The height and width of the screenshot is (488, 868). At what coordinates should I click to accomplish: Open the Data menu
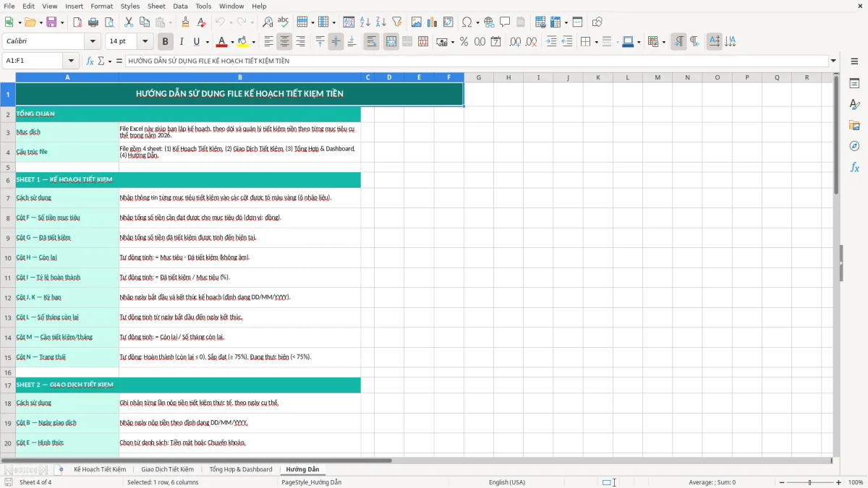[180, 6]
